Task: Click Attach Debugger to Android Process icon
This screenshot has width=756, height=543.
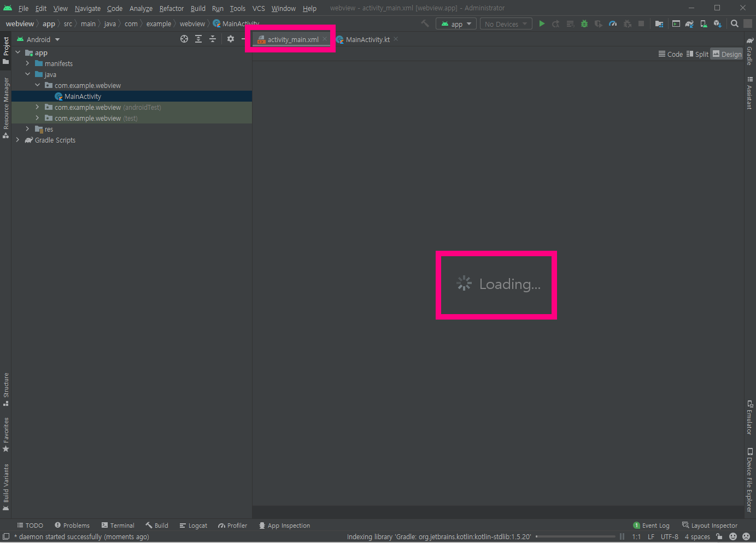Action: 627,23
